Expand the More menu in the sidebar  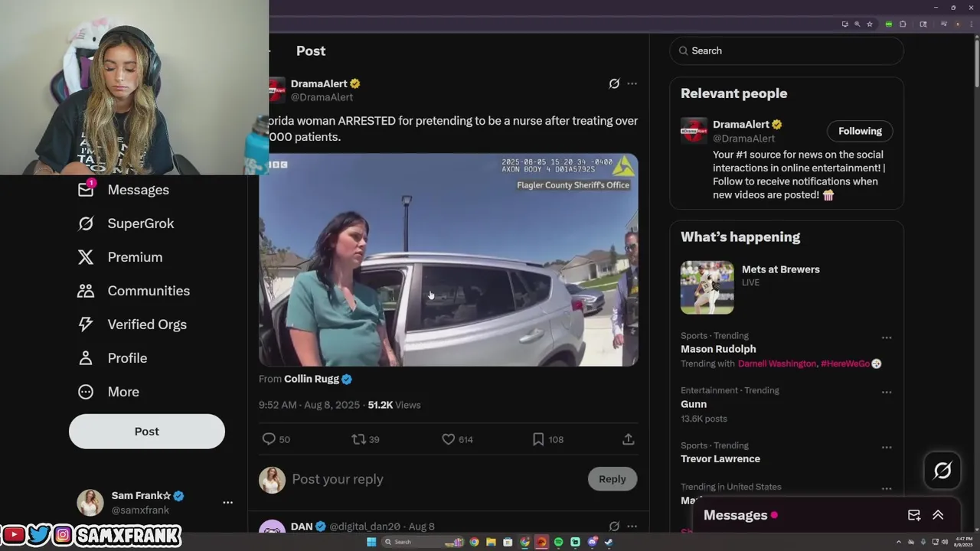tap(108, 392)
